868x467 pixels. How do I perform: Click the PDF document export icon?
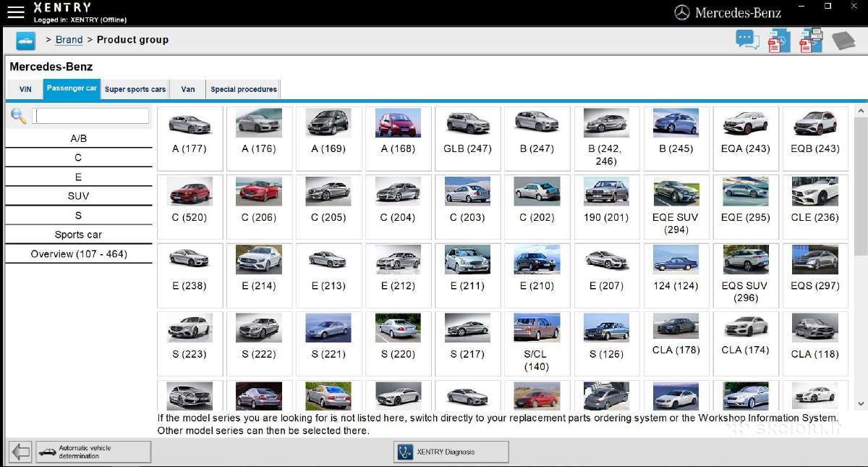(778, 41)
